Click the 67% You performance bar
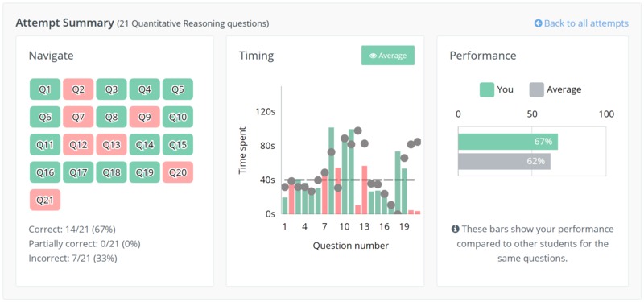644x302 pixels. click(x=508, y=142)
